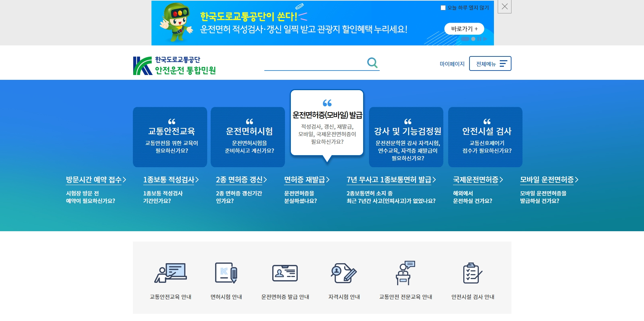Open the 자격시험 안내 icon
The width and height of the screenshot is (644, 321).
[x=344, y=273]
